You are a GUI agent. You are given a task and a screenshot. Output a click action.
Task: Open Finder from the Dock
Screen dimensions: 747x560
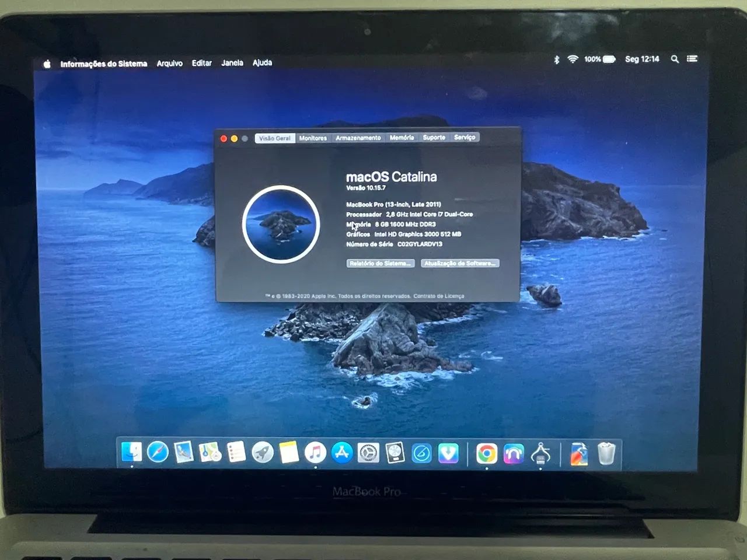point(132,452)
